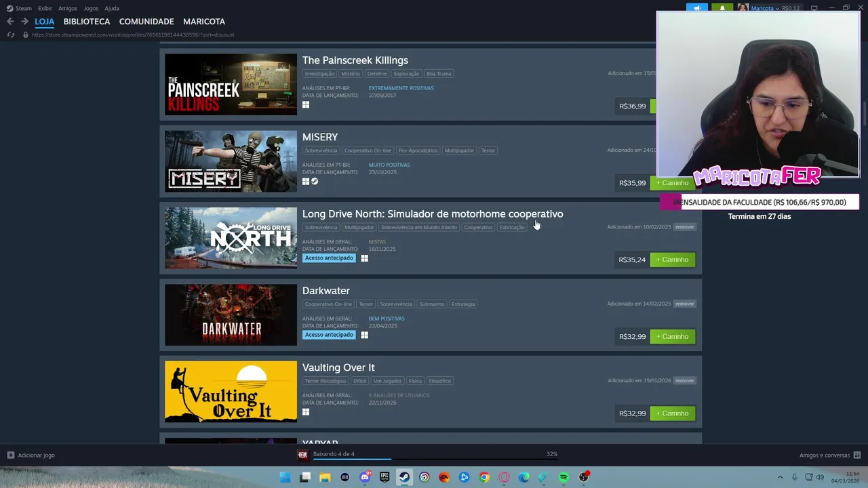Click the plus icon beside Adicionar jogo
The image size is (868, 488).
pyautogui.click(x=10, y=455)
